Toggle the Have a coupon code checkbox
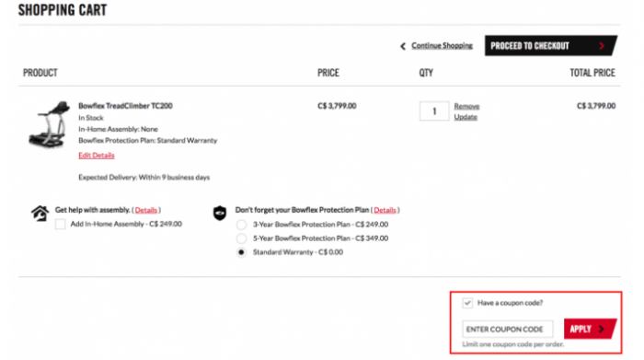Image resolution: width=644 pixels, height=360 pixels. click(467, 303)
